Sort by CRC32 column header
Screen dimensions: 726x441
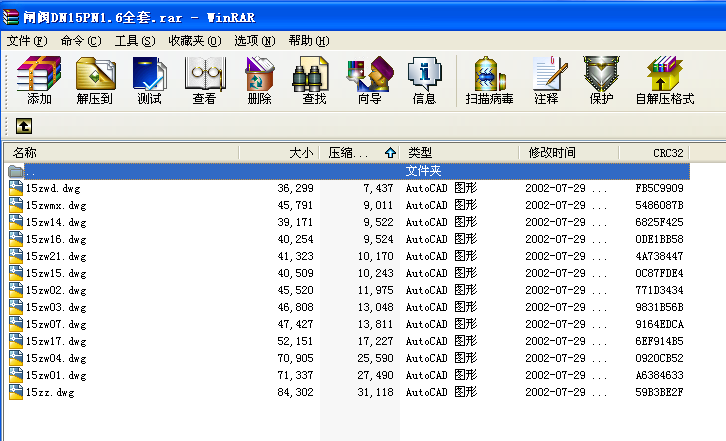(x=654, y=152)
